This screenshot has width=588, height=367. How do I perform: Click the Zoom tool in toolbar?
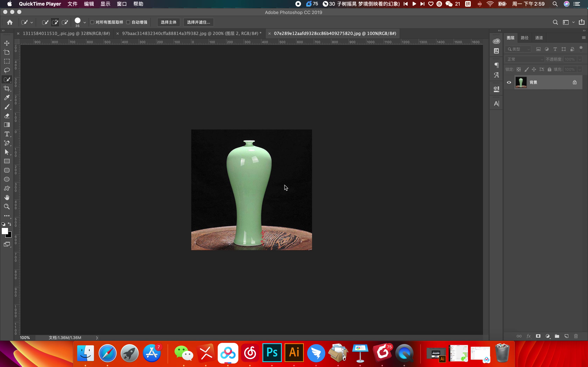7,207
